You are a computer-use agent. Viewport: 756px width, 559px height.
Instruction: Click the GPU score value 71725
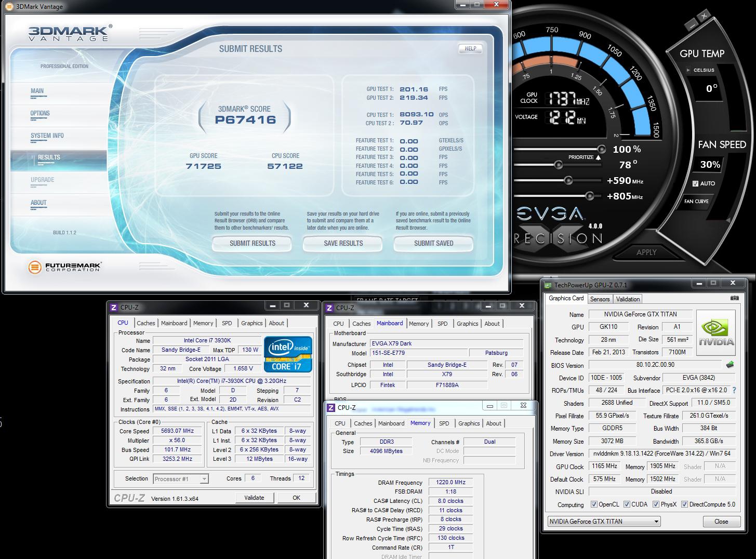(204, 166)
